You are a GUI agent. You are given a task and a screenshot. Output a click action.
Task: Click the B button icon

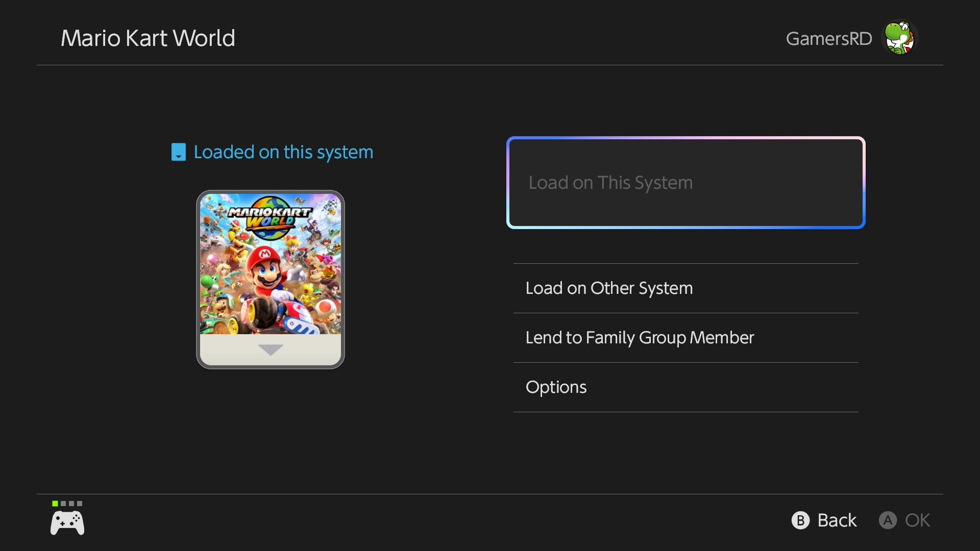800,520
